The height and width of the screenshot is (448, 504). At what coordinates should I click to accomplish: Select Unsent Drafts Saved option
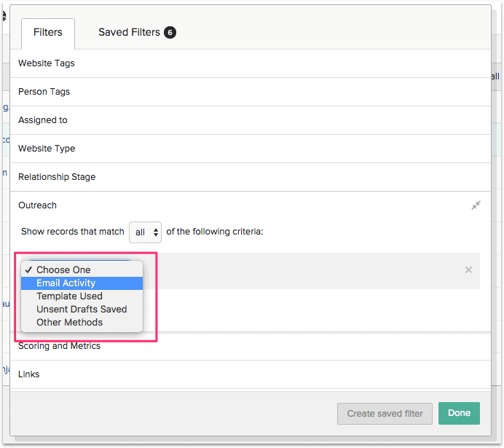pos(82,310)
